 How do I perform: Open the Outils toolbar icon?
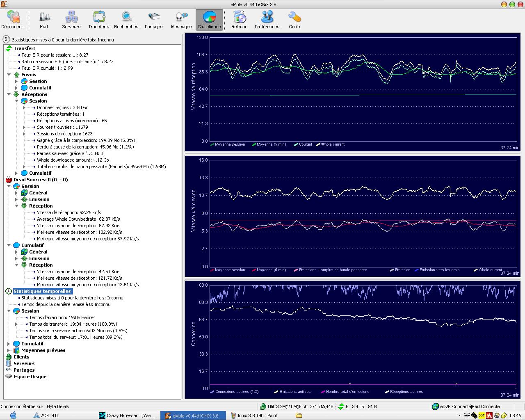tap(294, 20)
